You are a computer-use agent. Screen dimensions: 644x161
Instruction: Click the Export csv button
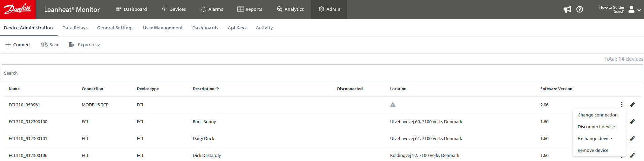[x=84, y=45]
